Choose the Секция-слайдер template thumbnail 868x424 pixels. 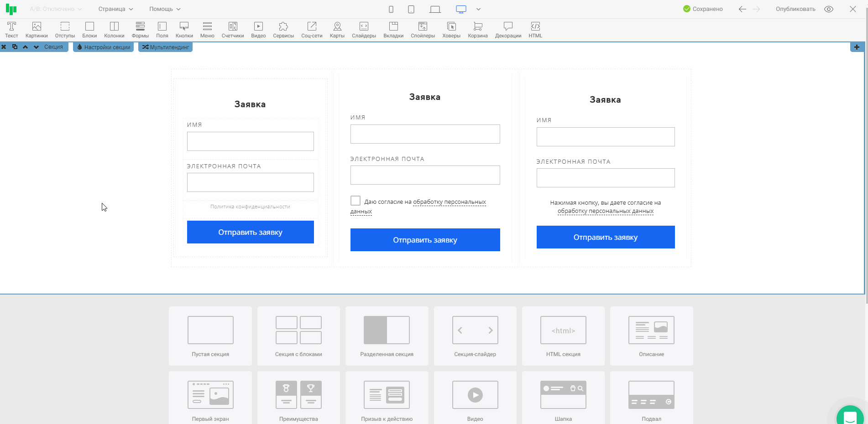coord(475,336)
